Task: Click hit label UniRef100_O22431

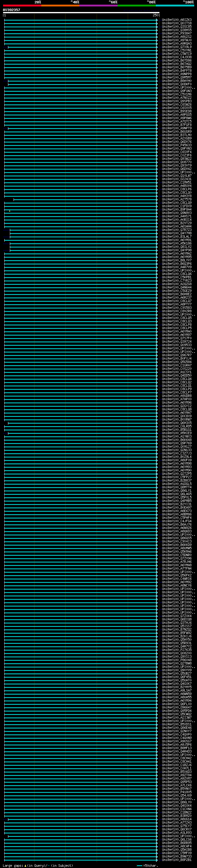Action: point(177,179)
